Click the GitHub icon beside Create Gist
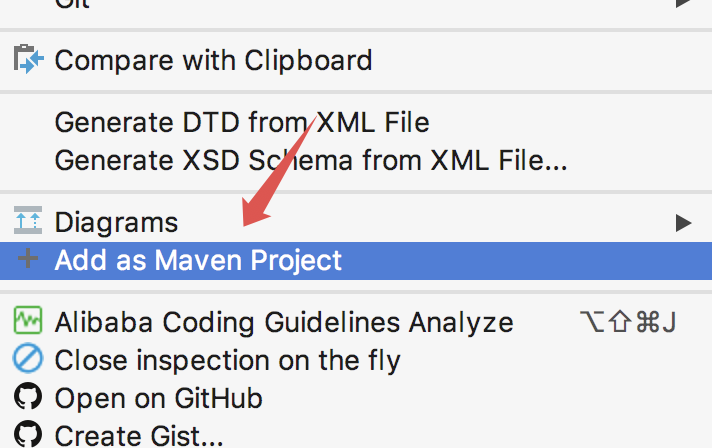This screenshot has width=712, height=448. 28,435
